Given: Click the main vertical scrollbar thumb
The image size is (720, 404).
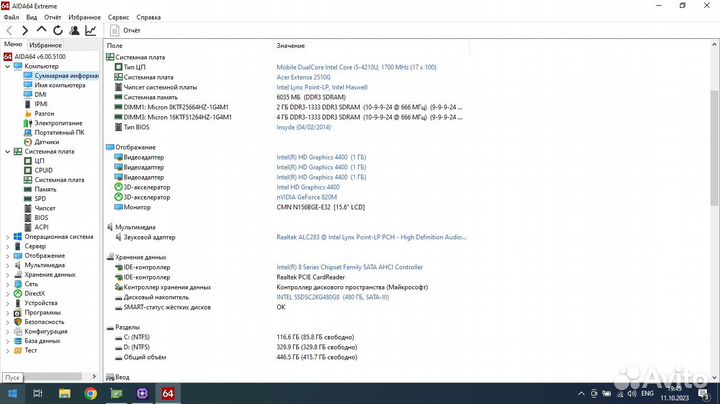Looking at the screenshot, I should coord(714,147).
